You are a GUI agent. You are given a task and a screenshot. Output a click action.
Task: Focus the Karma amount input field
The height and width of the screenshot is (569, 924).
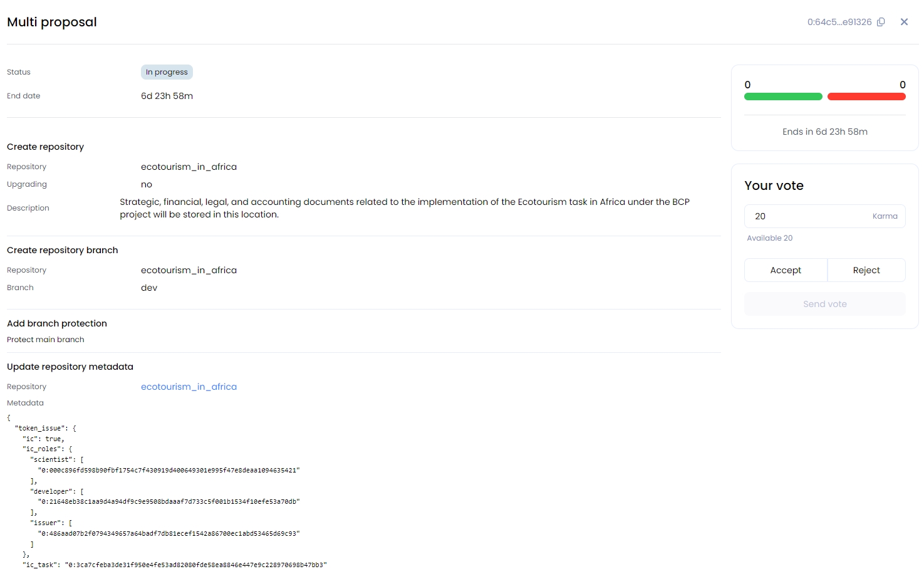[808, 216]
